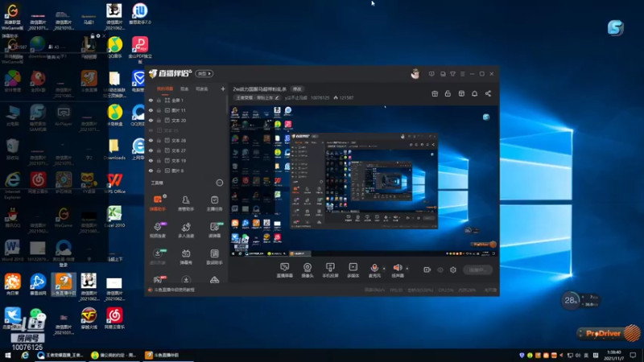The image size is (644, 362).
Task: Click the unlock padlock icon above preview
Action: (448, 93)
